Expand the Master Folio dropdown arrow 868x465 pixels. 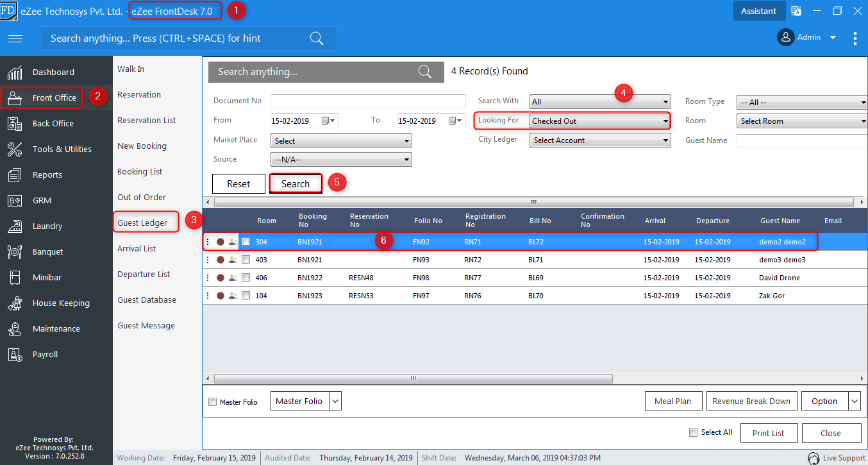click(x=335, y=401)
